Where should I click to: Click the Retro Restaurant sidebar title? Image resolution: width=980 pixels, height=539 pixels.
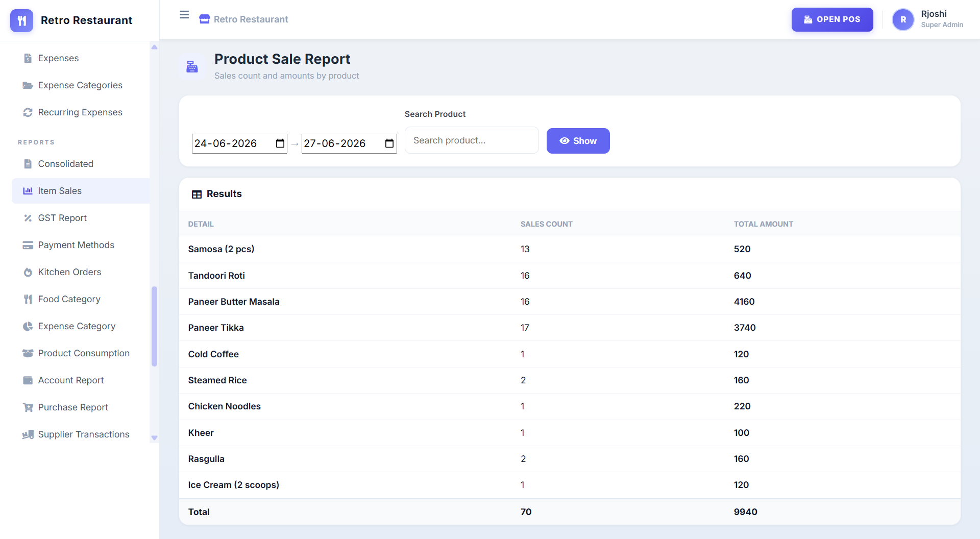(86, 20)
